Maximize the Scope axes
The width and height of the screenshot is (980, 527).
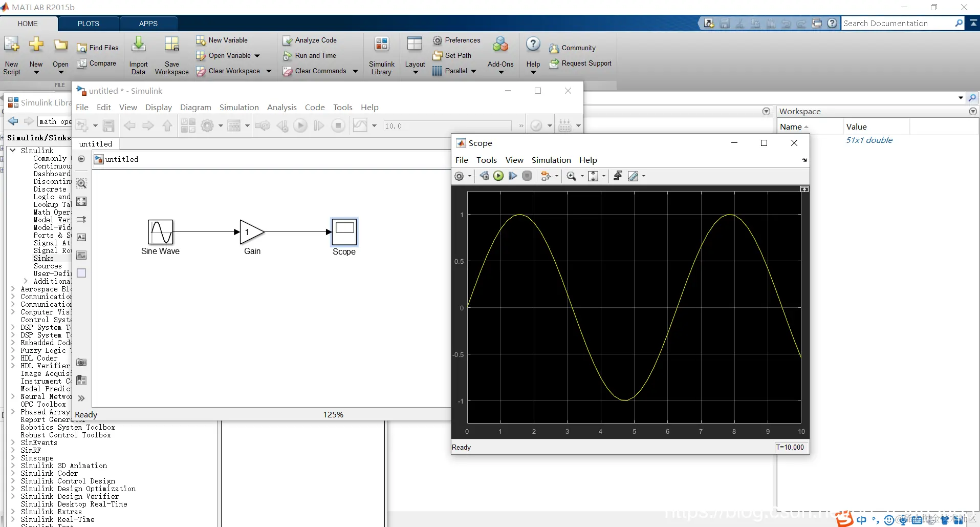click(x=804, y=189)
